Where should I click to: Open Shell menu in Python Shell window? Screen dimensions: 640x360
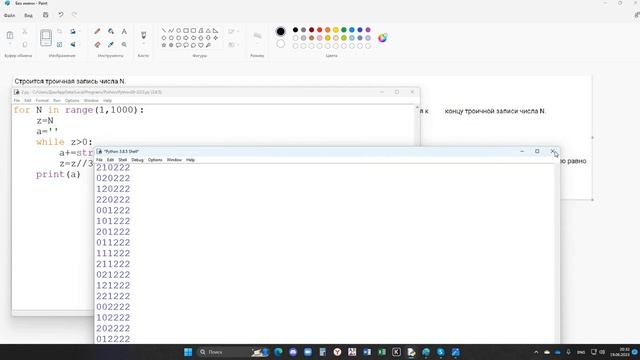(x=122, y=160)
